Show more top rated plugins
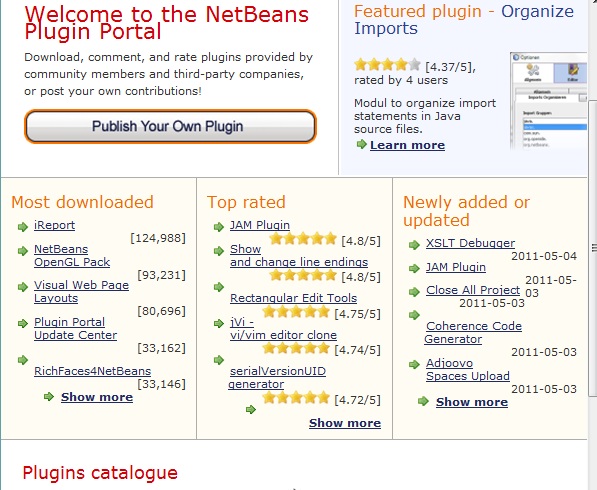597x490 pixels. point(345,423)
